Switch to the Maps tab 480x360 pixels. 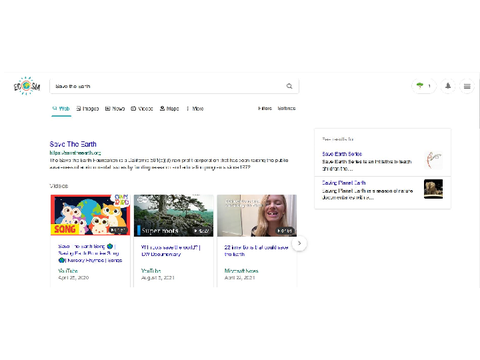(x=169, y=109)
